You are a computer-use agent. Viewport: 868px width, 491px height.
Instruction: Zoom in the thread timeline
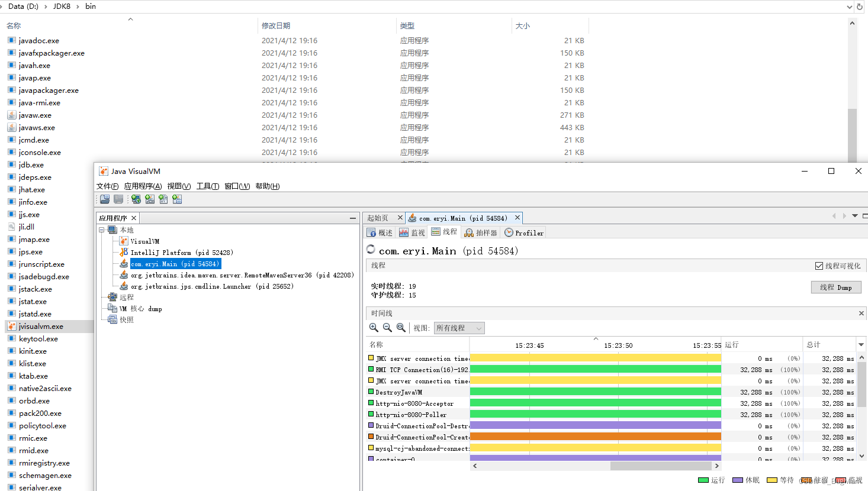point(374,328)
